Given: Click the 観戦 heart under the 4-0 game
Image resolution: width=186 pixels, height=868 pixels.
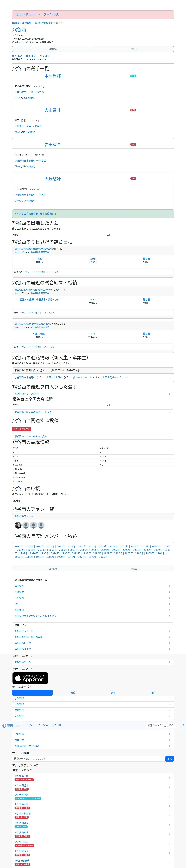Looking at the screenshot, I should (x=20, y=347).
